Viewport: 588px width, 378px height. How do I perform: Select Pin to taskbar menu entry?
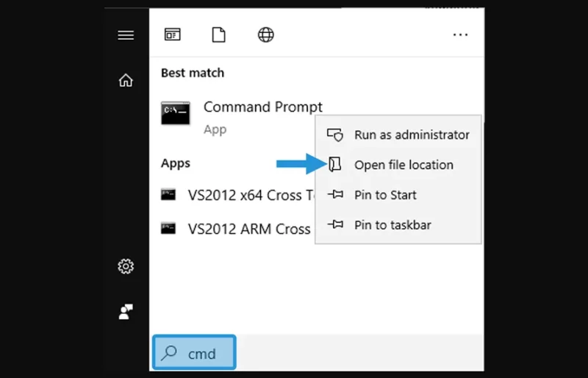[398, 225]
